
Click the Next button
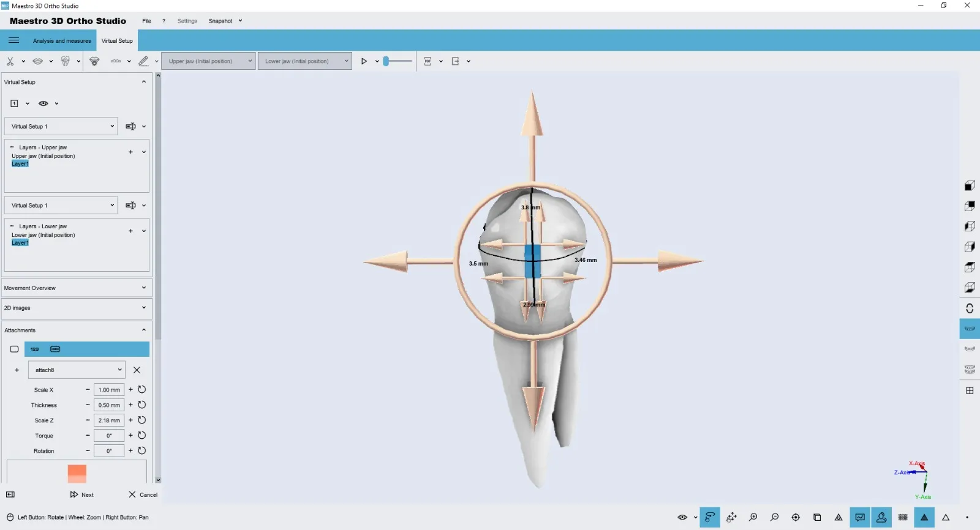click(82, 495)
